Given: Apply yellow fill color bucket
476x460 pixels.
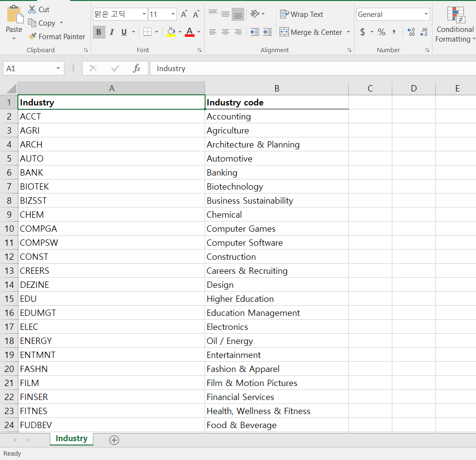Looking at the screenshot, I should 171,31.
